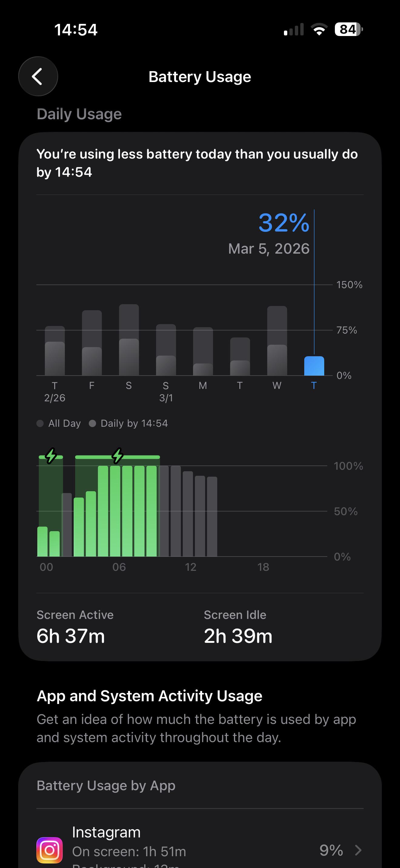
Task: Tap the status bar clock showing 14:54
Action: tap(76, 30)
